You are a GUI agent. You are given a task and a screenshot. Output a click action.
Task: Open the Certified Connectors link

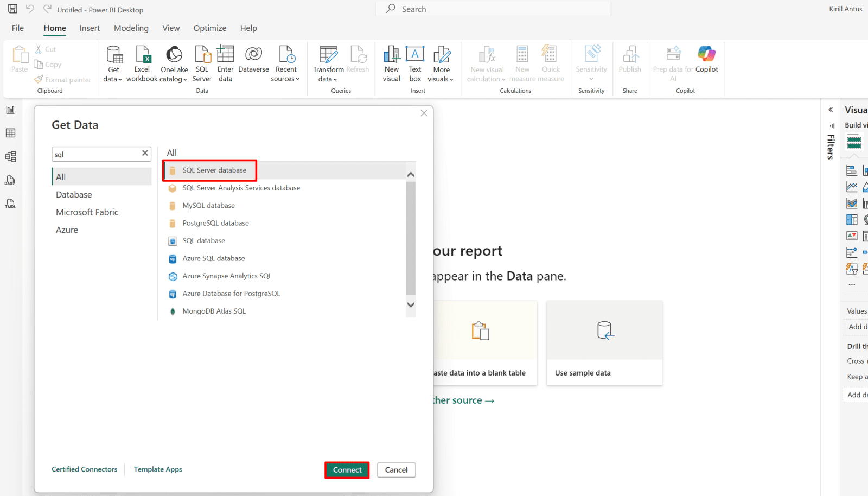click(84, 469)
